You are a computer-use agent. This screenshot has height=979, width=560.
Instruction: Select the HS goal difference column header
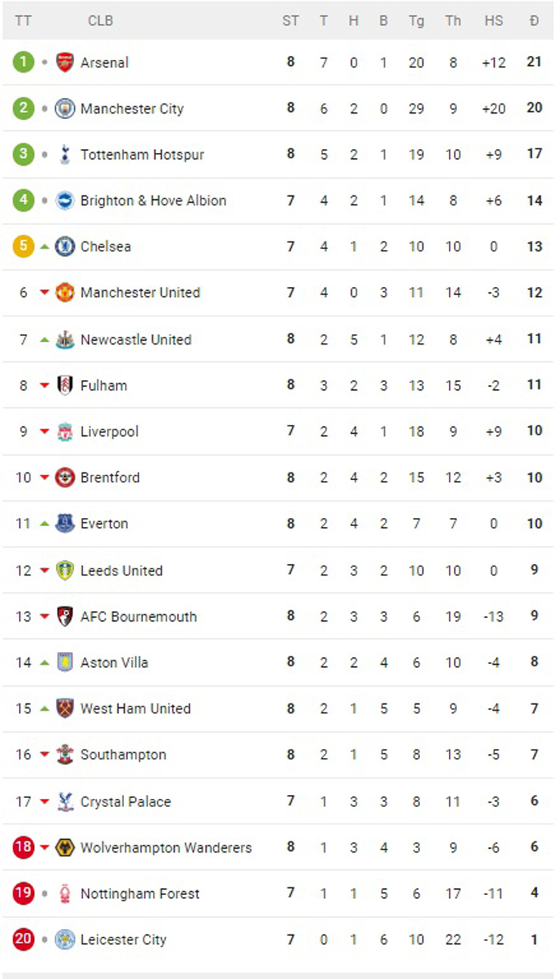tap(493, 20)
